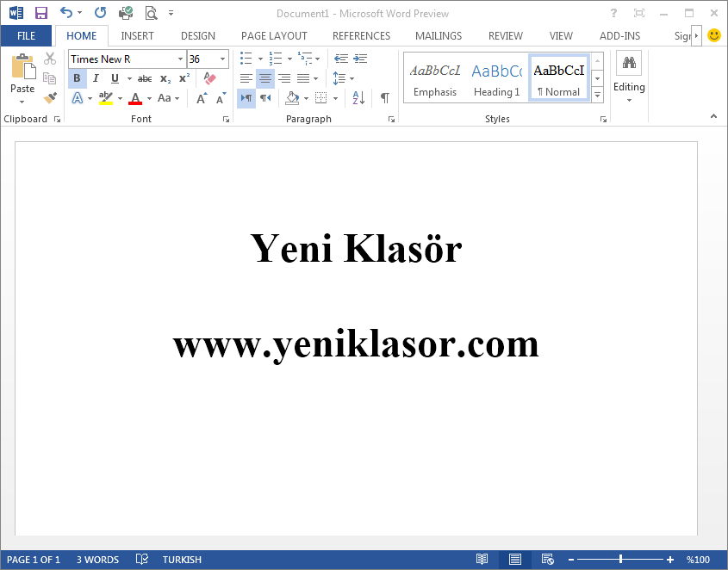The width and height of the screenshot is (728, 570).
Task: Click the smiley feedback icon
Action: pyautogui.click(x=714, y=35)
